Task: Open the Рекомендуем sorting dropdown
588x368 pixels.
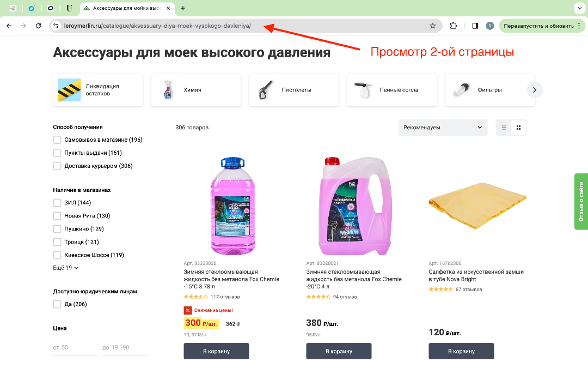Action: point(442,128)
